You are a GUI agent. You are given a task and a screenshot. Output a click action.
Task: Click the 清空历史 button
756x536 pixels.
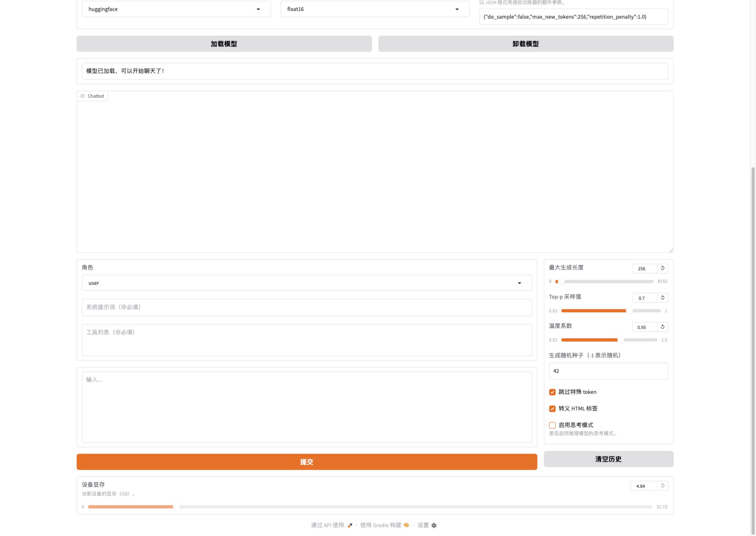(608, 459)
